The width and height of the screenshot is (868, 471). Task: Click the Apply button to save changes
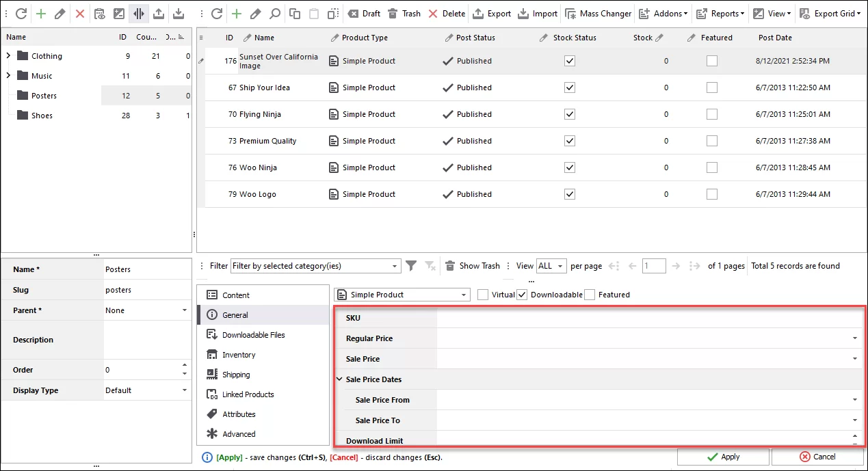coord(723,457)
